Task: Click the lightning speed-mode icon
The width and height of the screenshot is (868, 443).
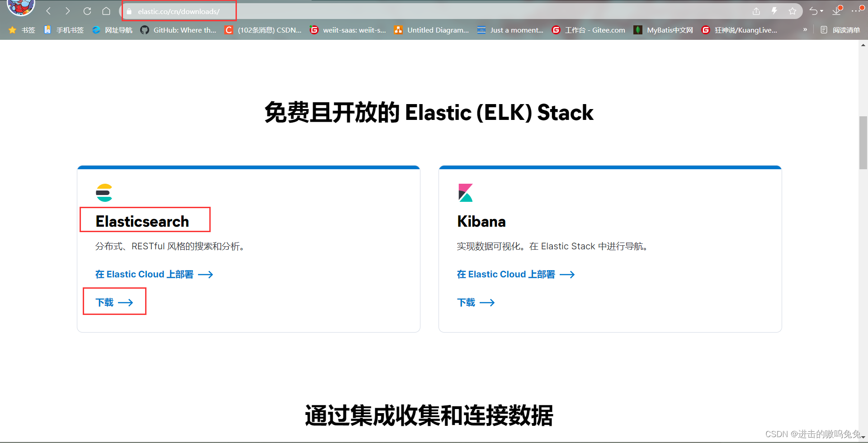Action: click(x=774, y=11)
